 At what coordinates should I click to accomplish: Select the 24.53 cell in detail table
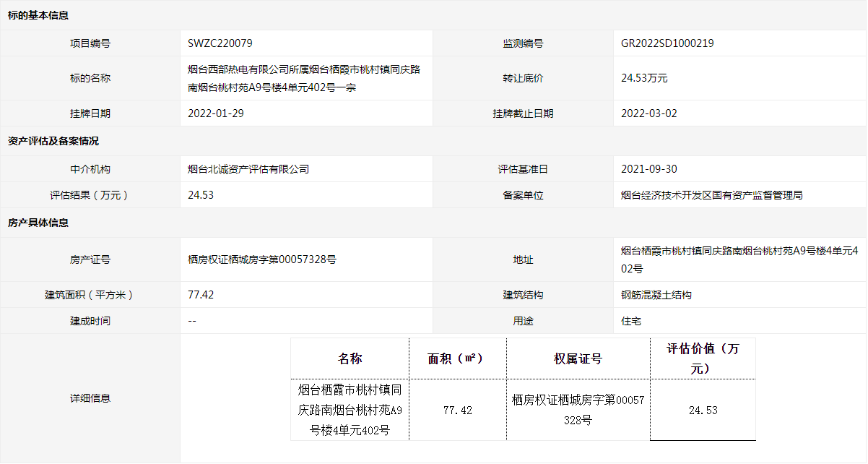pyautogui.click(x=703, y=410)
